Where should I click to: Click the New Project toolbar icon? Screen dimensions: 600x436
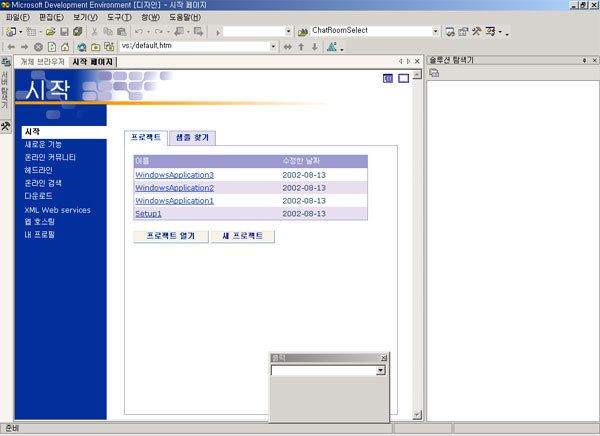click(11, 32)
